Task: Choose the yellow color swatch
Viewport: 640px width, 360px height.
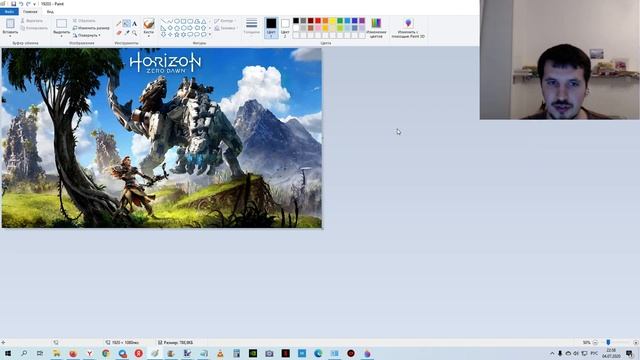Action: (x=333, y=21)
